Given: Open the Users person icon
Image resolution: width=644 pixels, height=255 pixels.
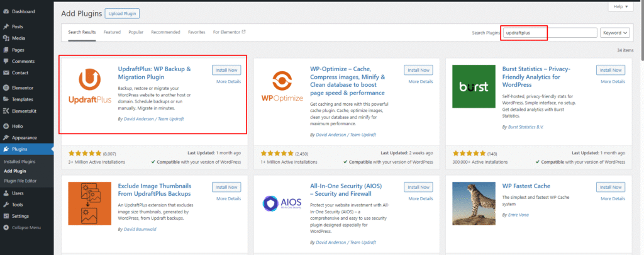Looking at the screenshot, I should pos(6,193).
